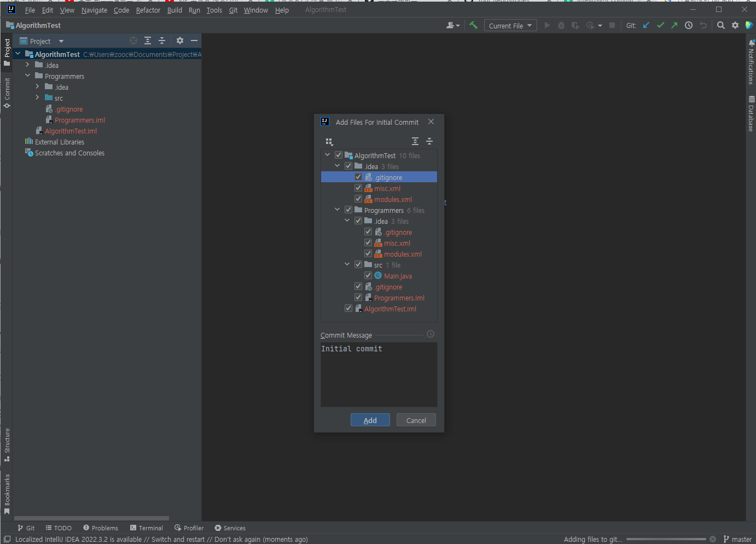Click the Run play icon in toolbar
The image size is (756, 544).
tap(547, 25)
